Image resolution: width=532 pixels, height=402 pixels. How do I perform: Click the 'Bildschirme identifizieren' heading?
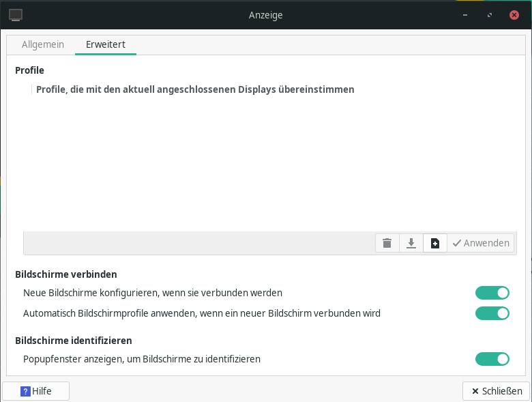coord(74,341)
